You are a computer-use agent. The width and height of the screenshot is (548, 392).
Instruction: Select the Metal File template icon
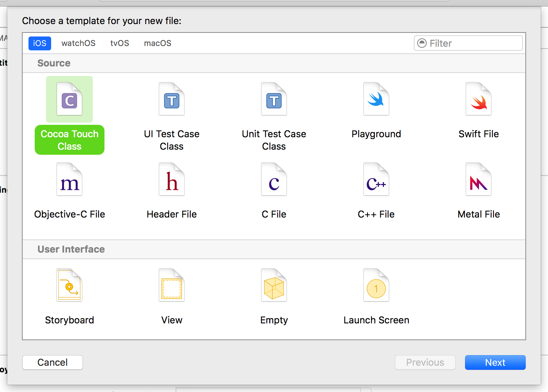click(479, 180)
